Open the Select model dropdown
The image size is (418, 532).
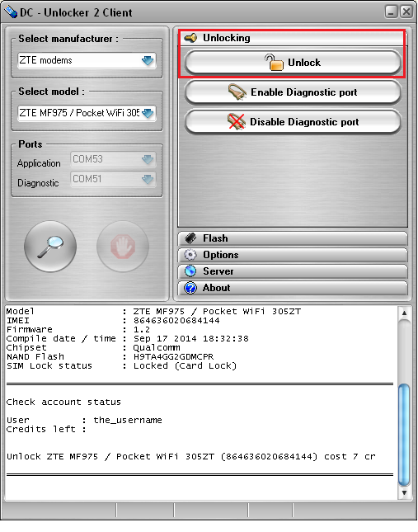87,113
